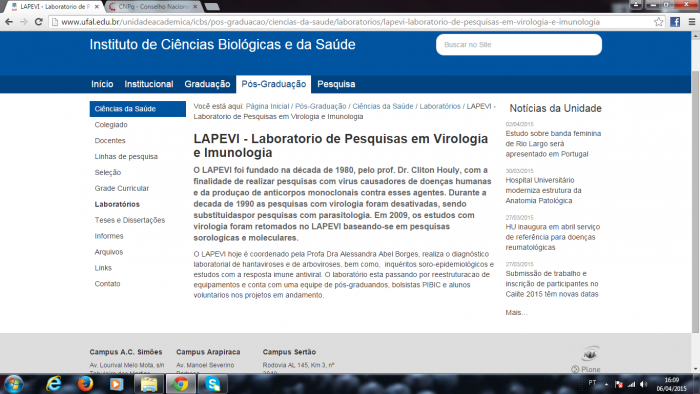The image size is (700, 394).
Task: Open Hospital Universitário moderniza estrutura news
Action: point(543,191)
